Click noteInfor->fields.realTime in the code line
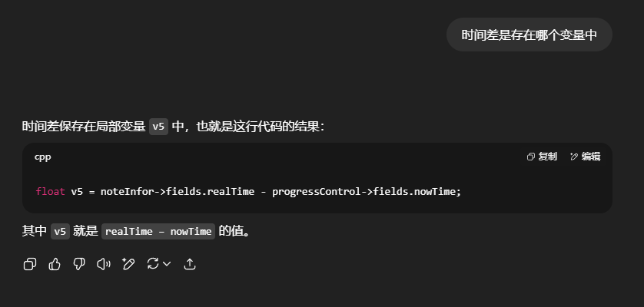644x307 pixels. click(x=178, y=192)
